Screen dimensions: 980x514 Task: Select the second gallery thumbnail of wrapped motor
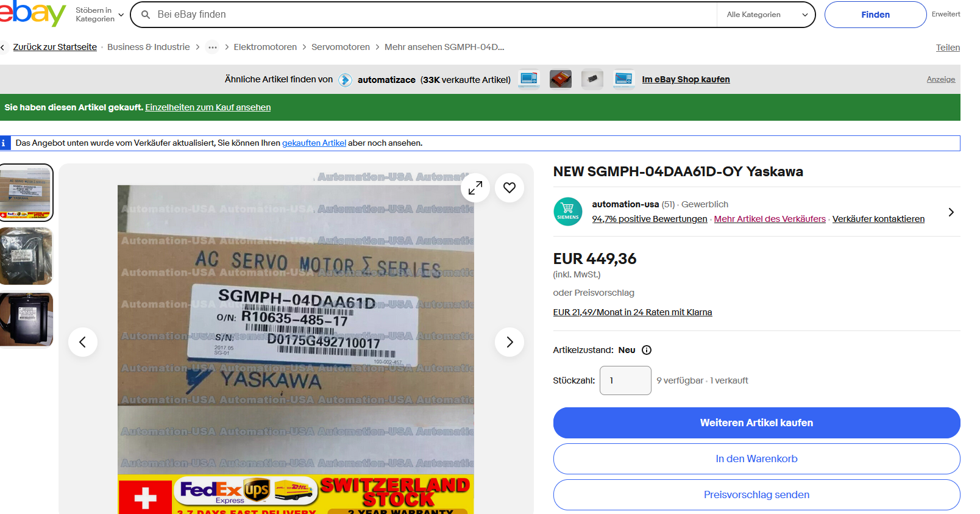pyautogui.click(x=26, y=256)
